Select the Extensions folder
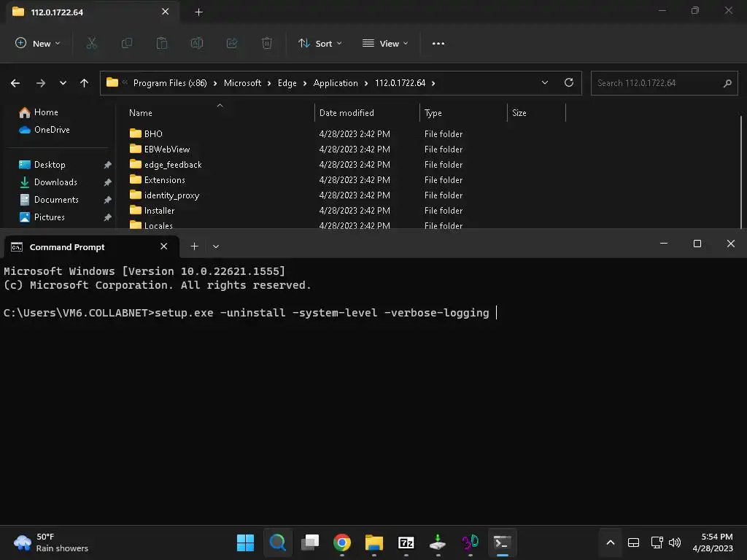Screen dimensions: 747x560 [x=158, y=179]
